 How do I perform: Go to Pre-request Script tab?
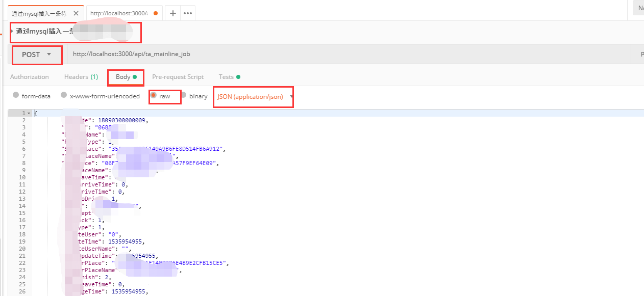click(x=178, y=77)
